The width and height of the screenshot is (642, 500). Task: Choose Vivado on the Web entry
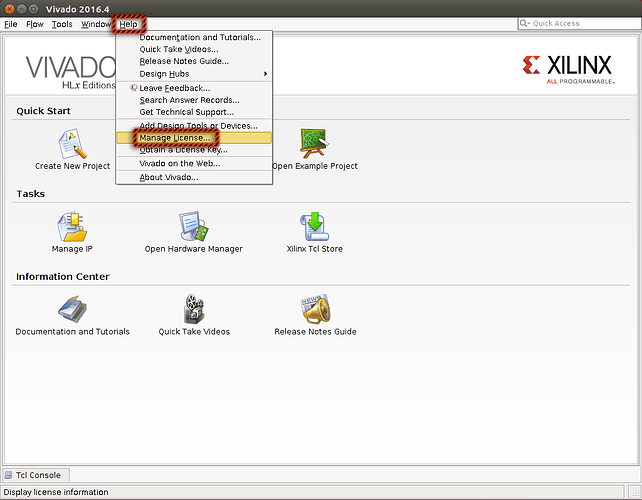[x=179, y=163]
